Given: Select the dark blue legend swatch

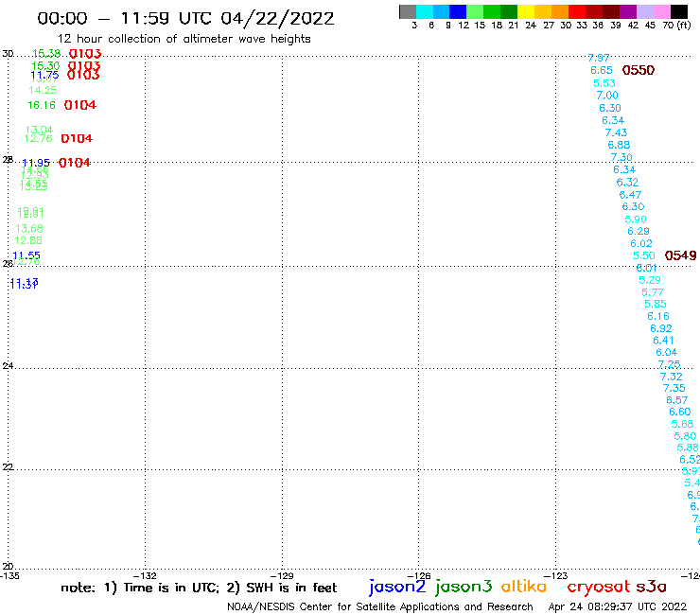Looking at the screenshot, I should [x=458, y=11].
